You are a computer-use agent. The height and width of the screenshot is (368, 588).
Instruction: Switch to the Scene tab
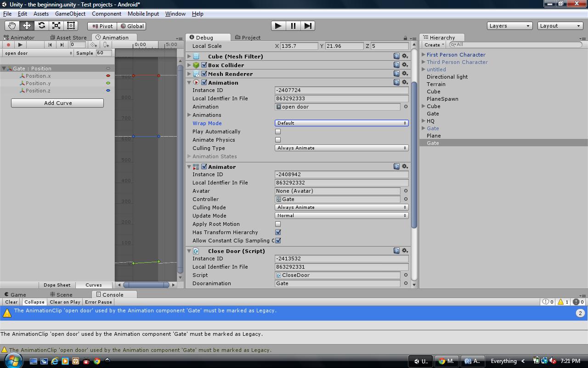pos(61,295)
